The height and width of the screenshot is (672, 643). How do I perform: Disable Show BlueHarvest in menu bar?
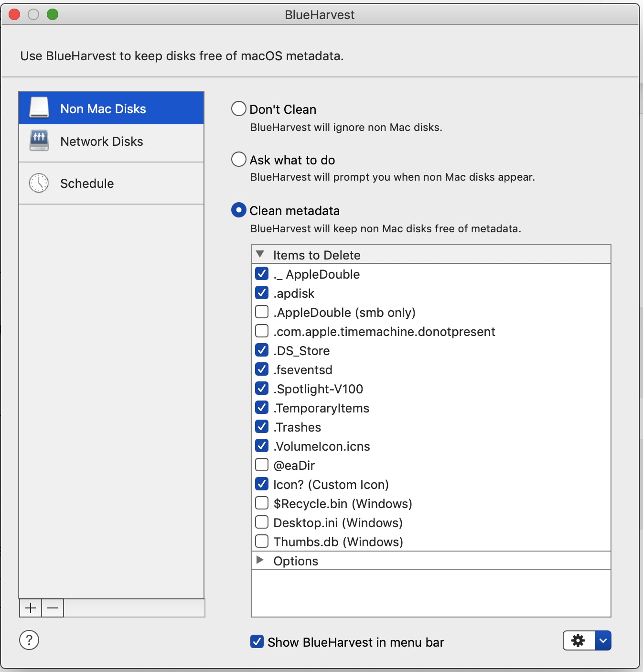click(x=257, y=642)
